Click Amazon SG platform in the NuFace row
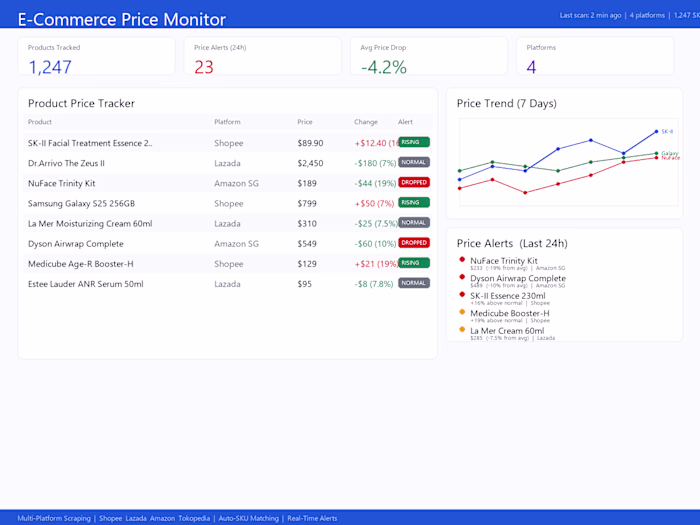This screenshot has width=700, height=525. (x=236, y=183)
